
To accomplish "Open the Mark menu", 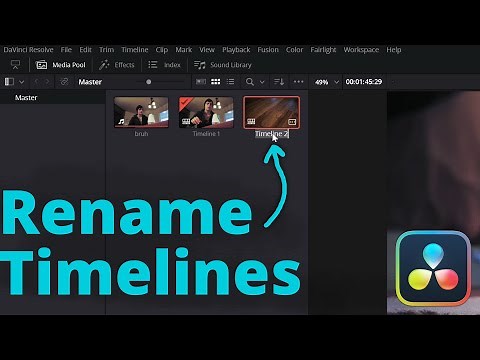I will click(184, 50).
